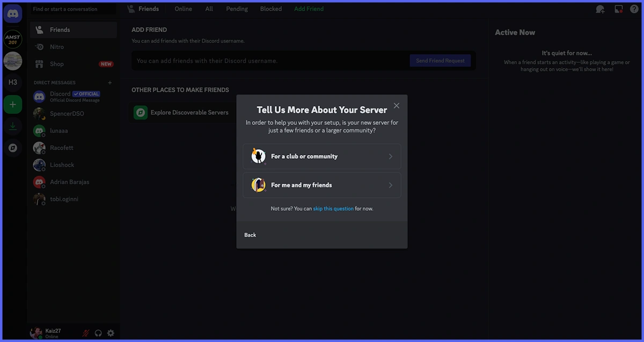
Task: Click the skip this question link
Action: [x=333, y=209]
